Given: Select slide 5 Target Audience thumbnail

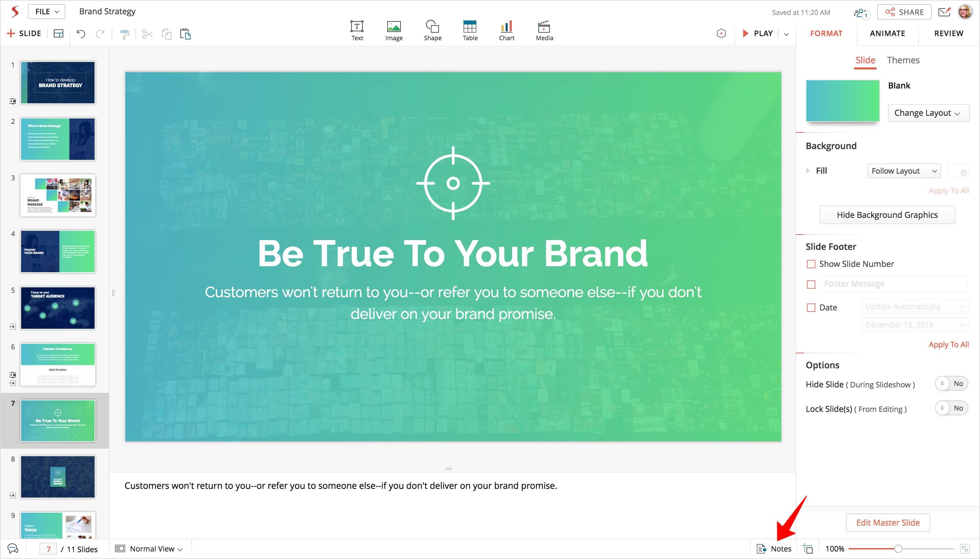Looking at the screenshot, I should coord(58,308).
